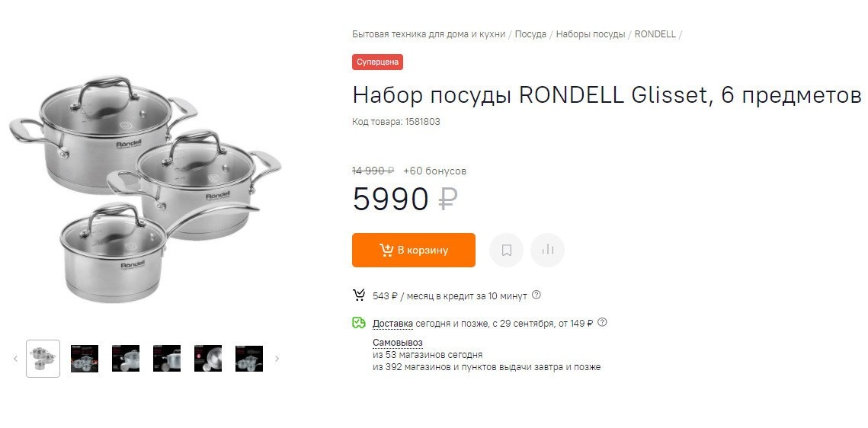This screenshot has height=428, width=868.
Task: Add product to favorites with bookmark icon
Action: pos(506,251)
